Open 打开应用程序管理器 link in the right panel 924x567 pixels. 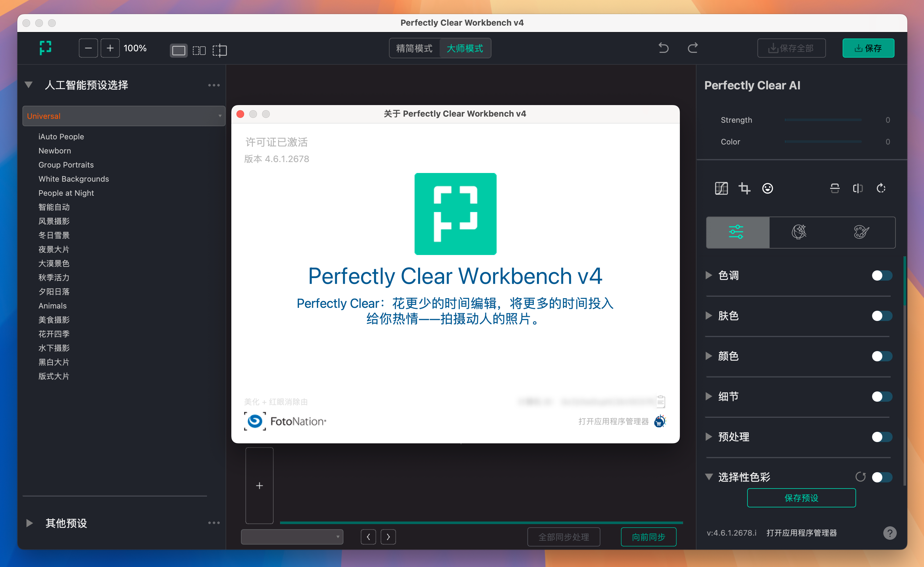pyautogui.click(x=802, y=533)
